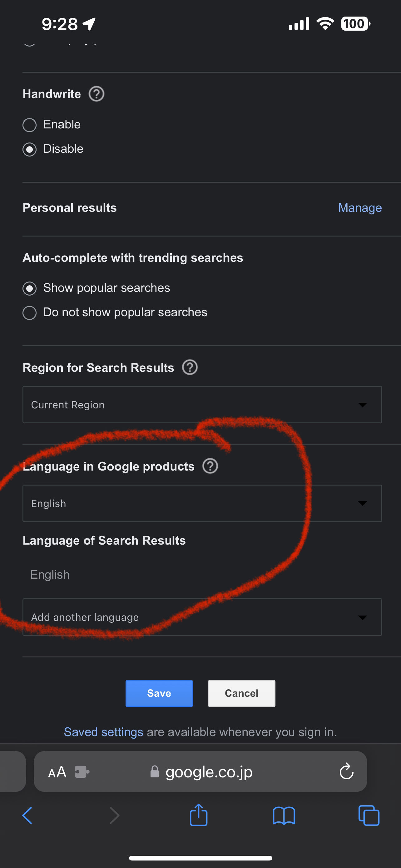The image size is (401, 868).
Task: Open the bookmarks book icon
Action: pos(284,816)
